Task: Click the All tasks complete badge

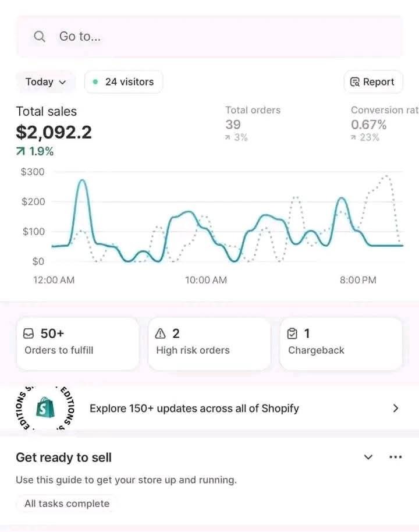Action: (67, 503)
